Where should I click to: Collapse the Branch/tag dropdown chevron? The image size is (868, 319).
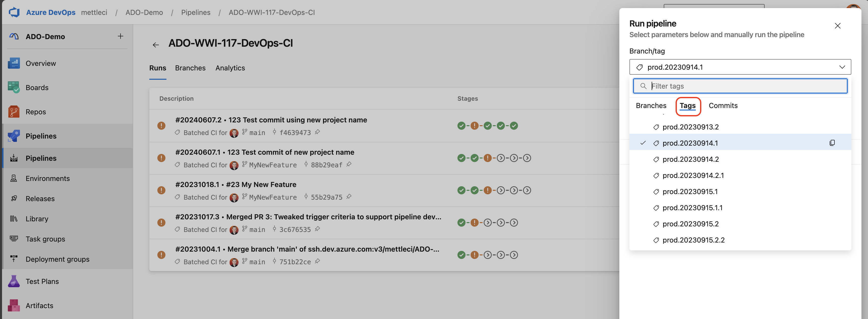point(842,67)
